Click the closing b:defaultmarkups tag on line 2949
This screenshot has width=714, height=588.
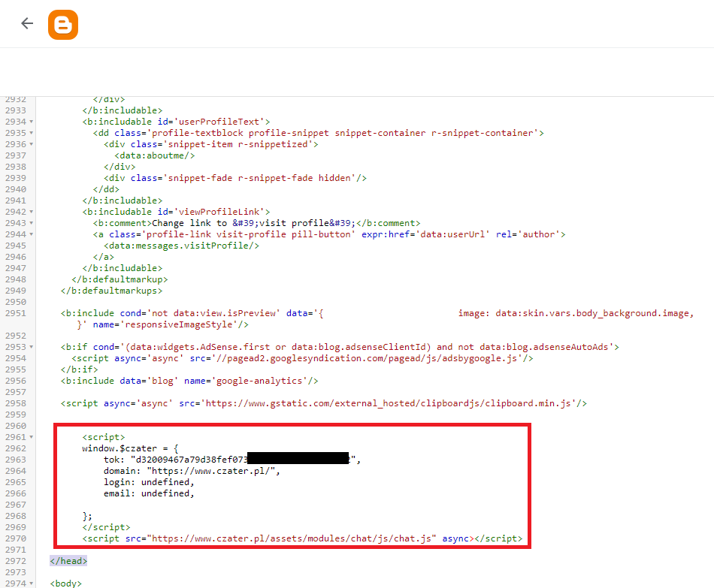click(x=111, y=291)
